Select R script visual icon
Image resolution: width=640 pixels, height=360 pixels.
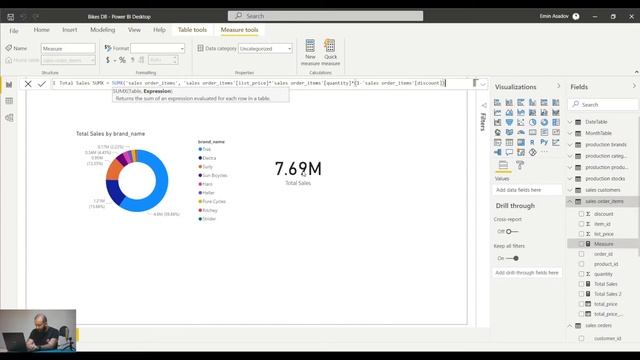coord(532,142)
